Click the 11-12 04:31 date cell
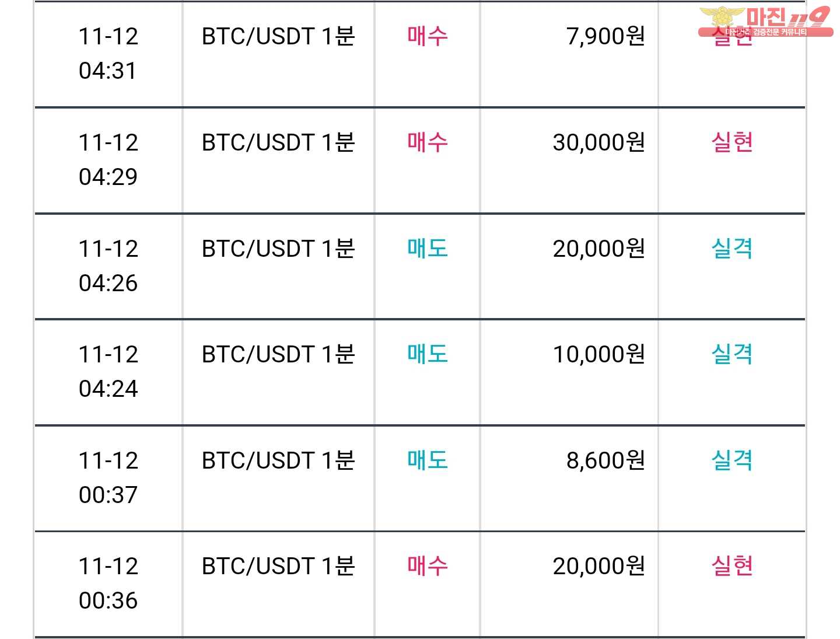This screenshot has width=840, height=639. click(x=108, y=54)
